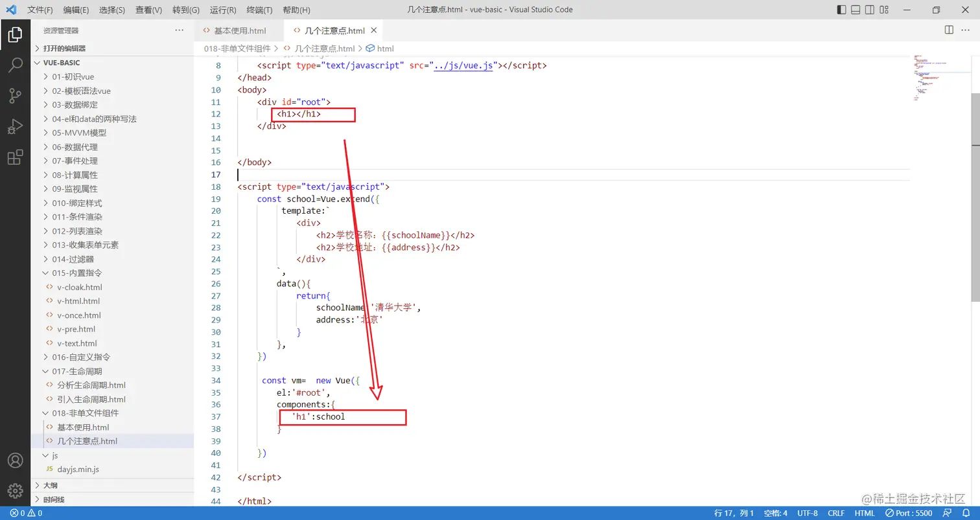The height and width of the screenshot is (520, 980).
Task: Click the feedback icon in status bar
Action: [x=948, y=513]
